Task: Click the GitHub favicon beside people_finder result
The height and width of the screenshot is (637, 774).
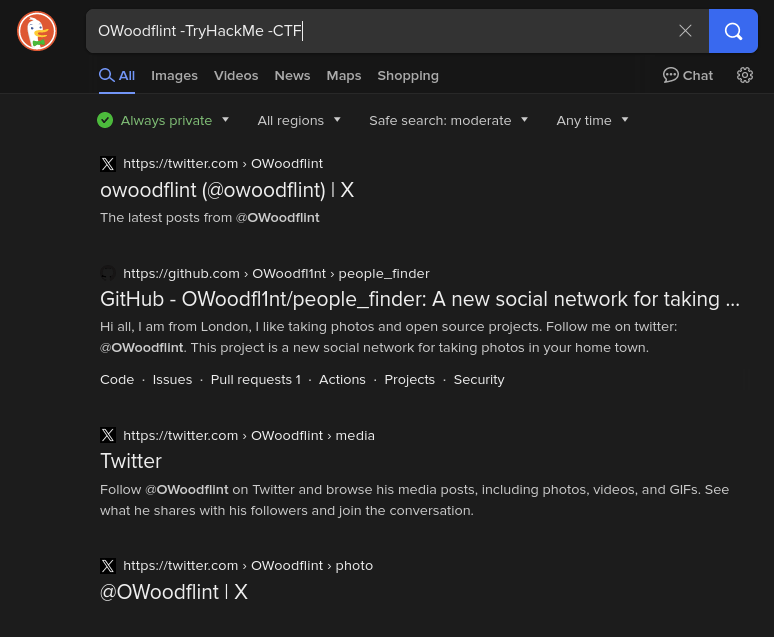Action: (108, 273)
